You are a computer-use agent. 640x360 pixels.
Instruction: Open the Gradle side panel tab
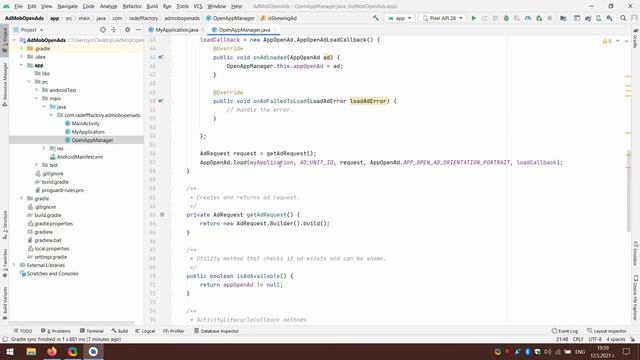(x=636, y=38)
